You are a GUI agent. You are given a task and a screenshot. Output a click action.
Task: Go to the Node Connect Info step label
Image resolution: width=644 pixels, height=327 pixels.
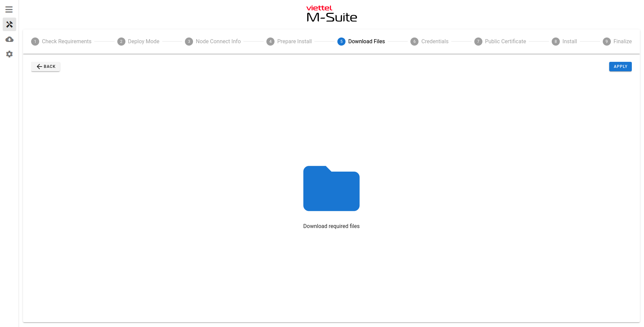click(x=218, y=41)
